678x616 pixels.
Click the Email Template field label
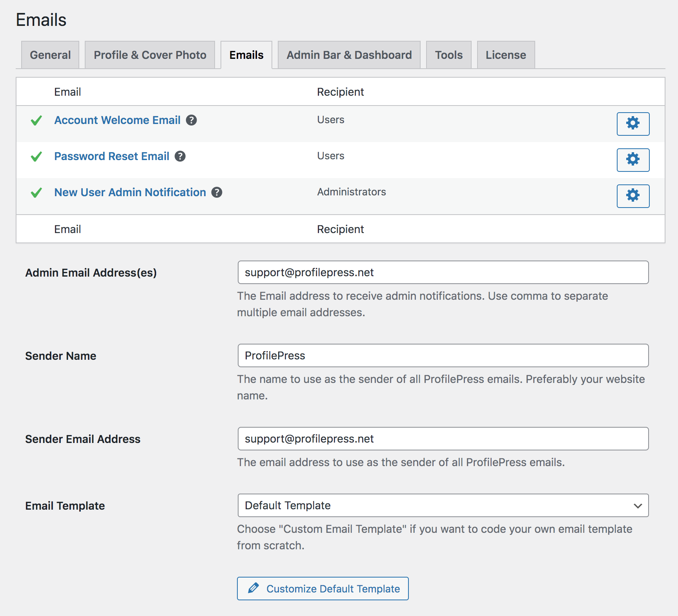[x=65, y=506]
